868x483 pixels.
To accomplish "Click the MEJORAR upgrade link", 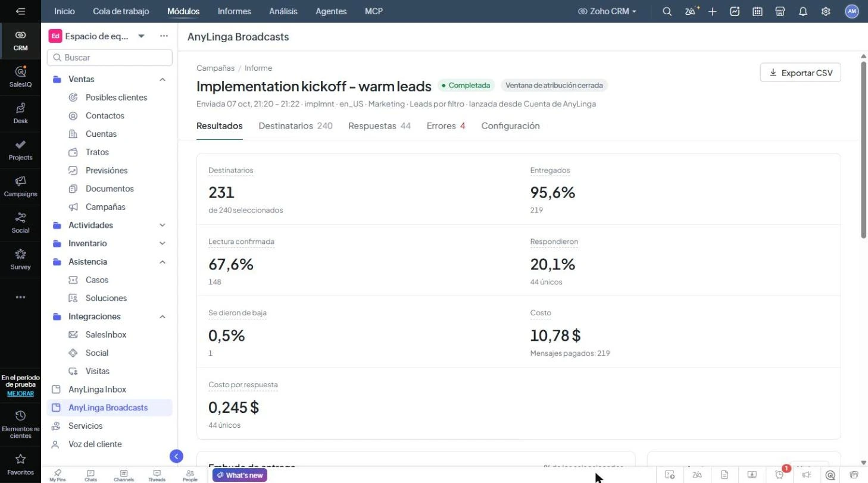I will (20, 394).
